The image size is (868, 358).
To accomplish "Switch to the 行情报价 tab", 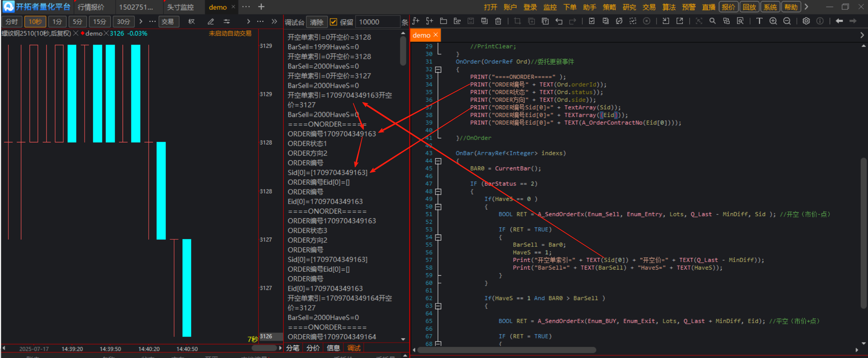I will pyautogui.click(x=91, y=7).
